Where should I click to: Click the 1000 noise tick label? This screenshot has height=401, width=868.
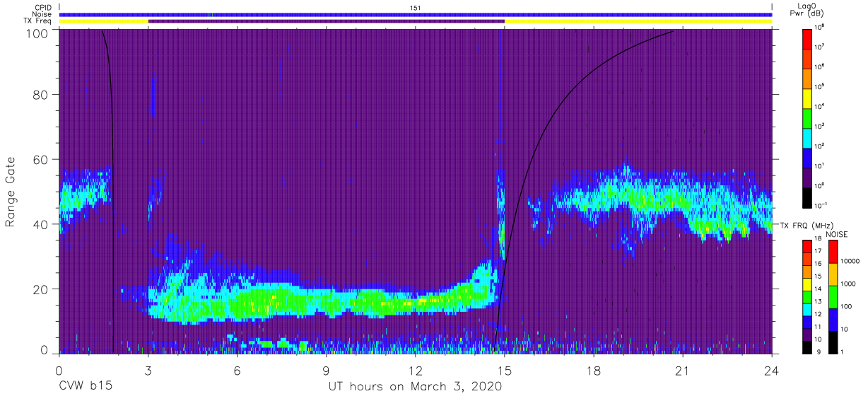[x=848, y=284]
